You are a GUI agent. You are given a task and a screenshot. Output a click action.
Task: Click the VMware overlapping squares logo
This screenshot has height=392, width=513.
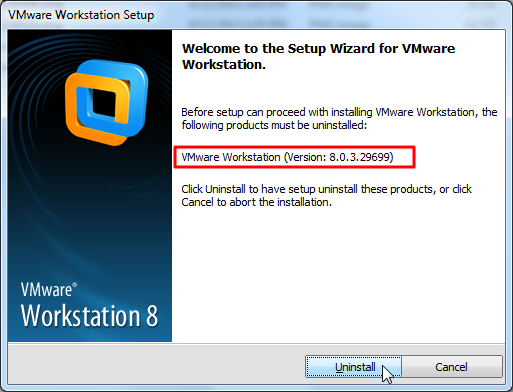(107, 102)
